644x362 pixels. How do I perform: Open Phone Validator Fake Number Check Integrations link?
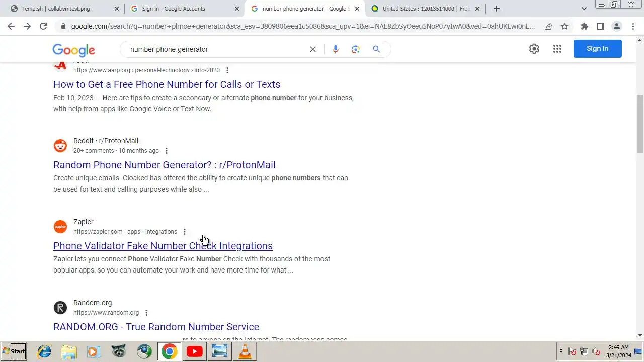click(163, 246)
